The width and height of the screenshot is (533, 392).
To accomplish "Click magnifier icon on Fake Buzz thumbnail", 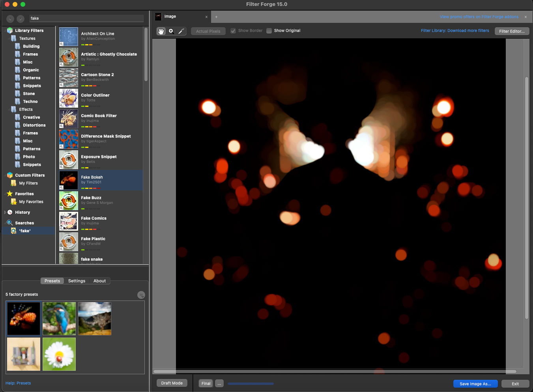I will (62, 208).
